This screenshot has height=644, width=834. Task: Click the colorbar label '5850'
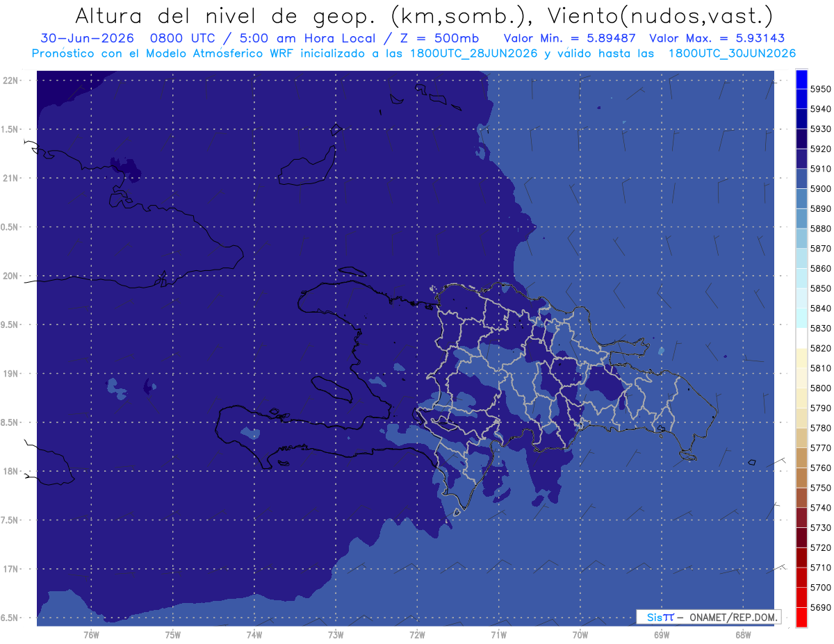[821, 288]
